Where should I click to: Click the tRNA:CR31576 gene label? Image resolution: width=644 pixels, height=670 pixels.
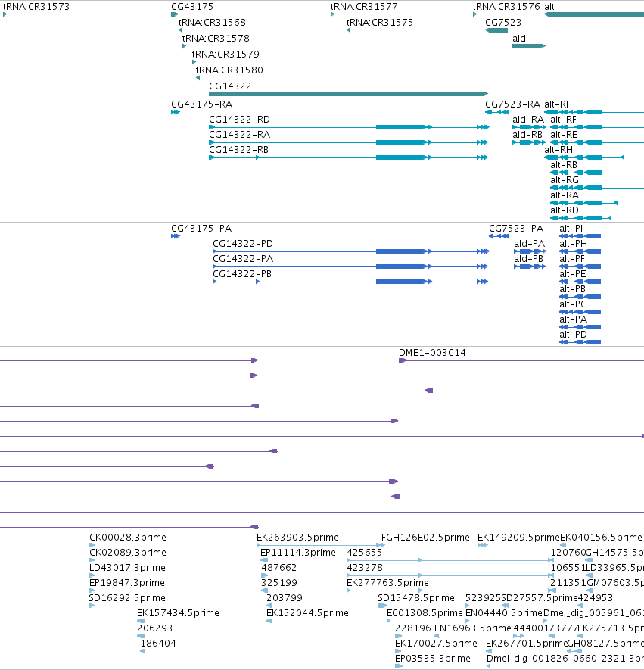(x=506, y=6)
